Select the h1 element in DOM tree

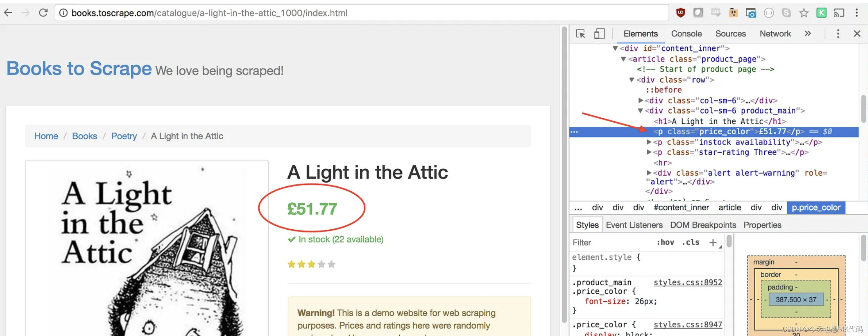[x=720, y=121]
